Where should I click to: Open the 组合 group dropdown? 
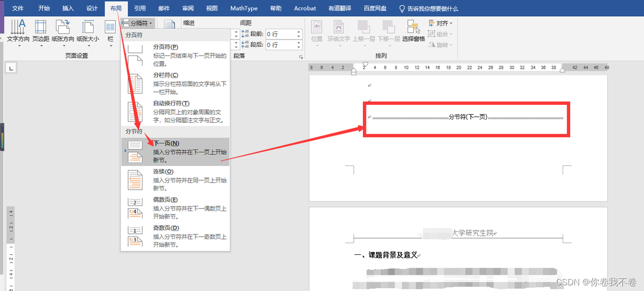click(x=440, y=34)
